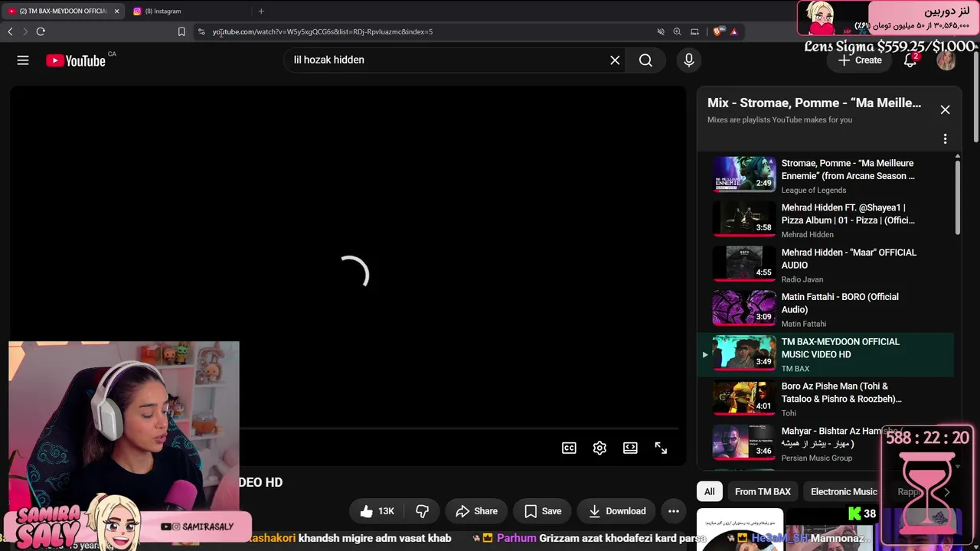
Task: Play Mehrad Hidden Maar audio thumbnail
Action: pyautogui.click(x=744, y=263)
